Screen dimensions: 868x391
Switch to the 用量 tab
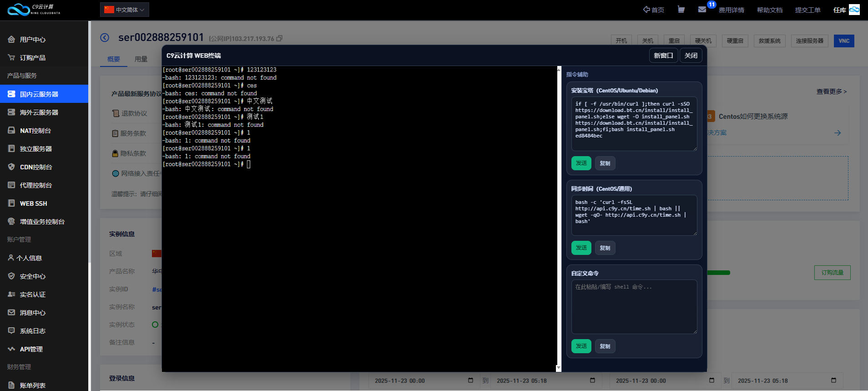pos(141,59)
